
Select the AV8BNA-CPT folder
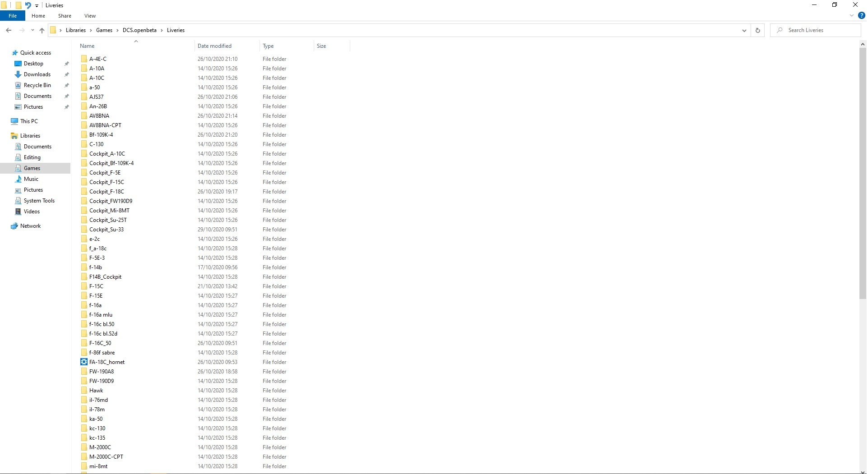105,125
